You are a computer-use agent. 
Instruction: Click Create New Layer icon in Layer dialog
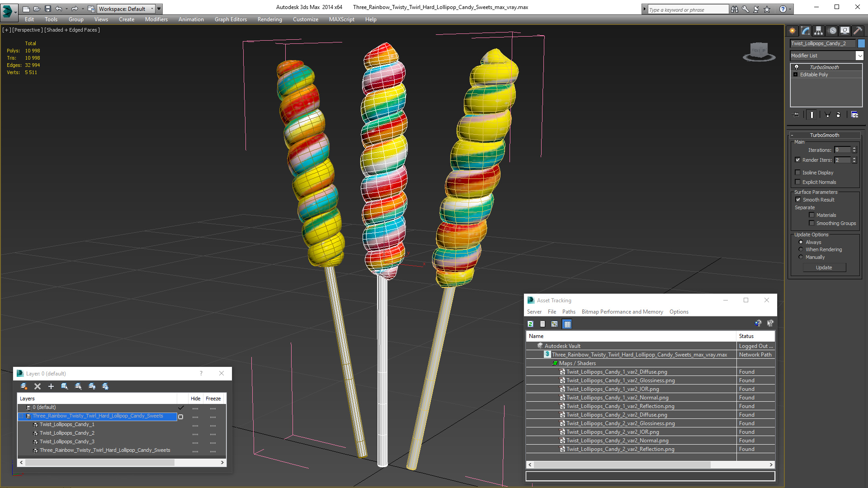tap(24, 386)
